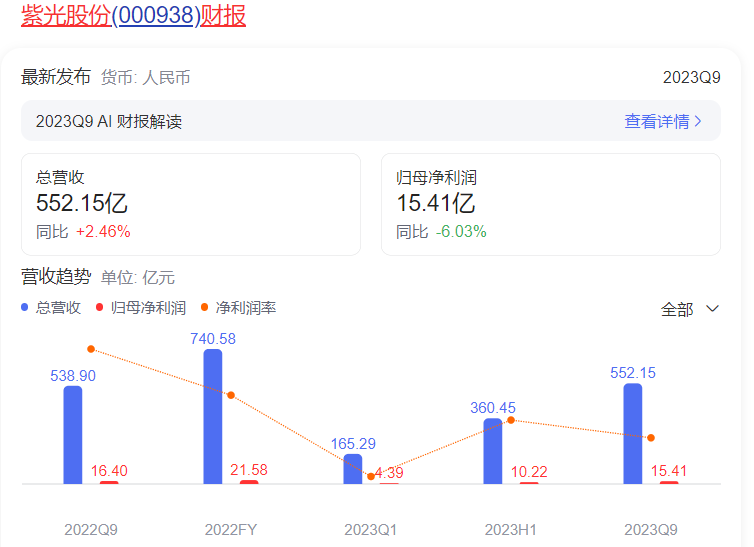
Task: Click the 最新发布 heading
Action: (x=56, y=77)
